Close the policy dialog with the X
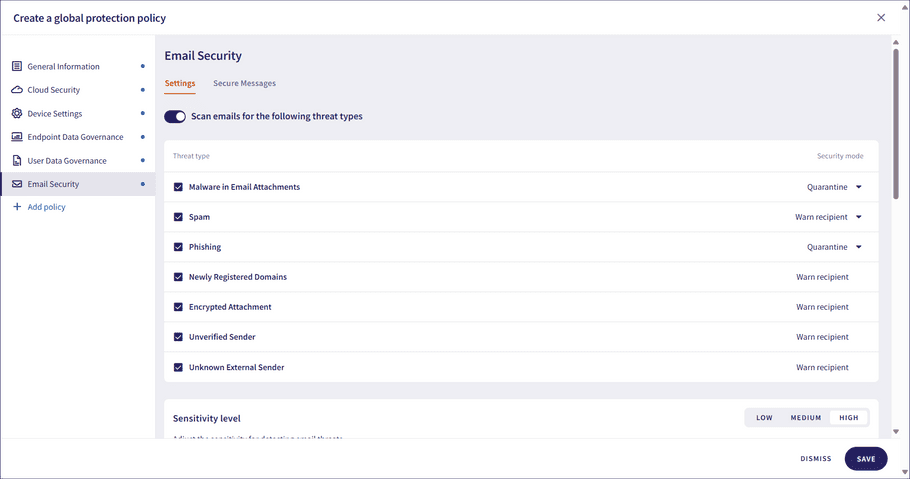 pos(881,17)
